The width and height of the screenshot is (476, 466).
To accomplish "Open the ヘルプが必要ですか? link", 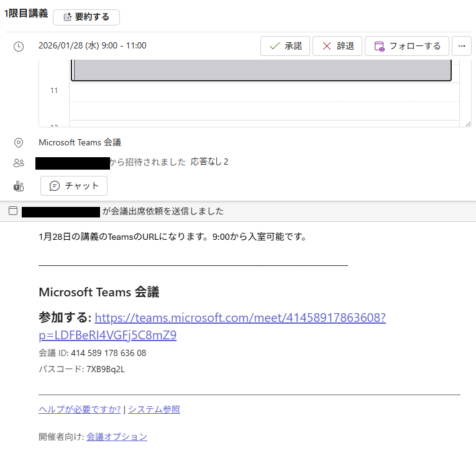I will (80, 409).
